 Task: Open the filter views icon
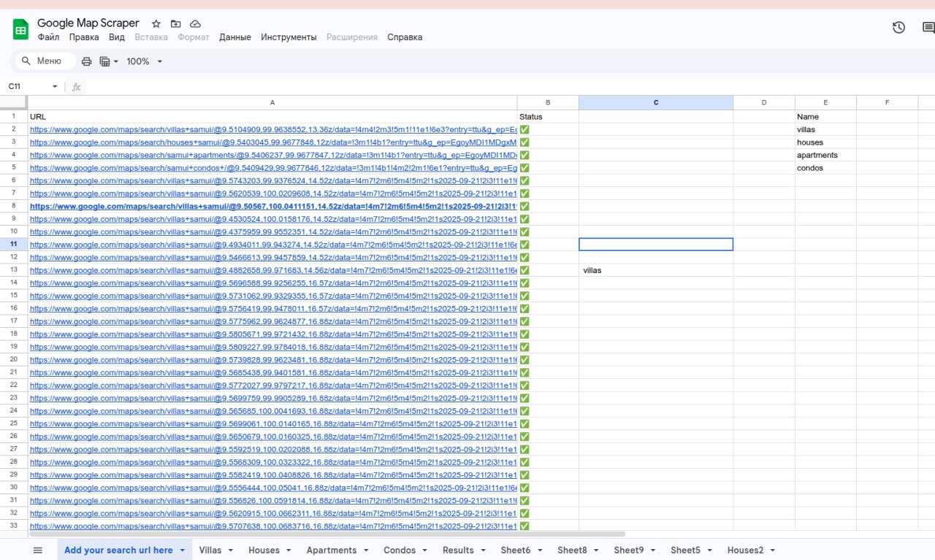click(x=104, y=61)
